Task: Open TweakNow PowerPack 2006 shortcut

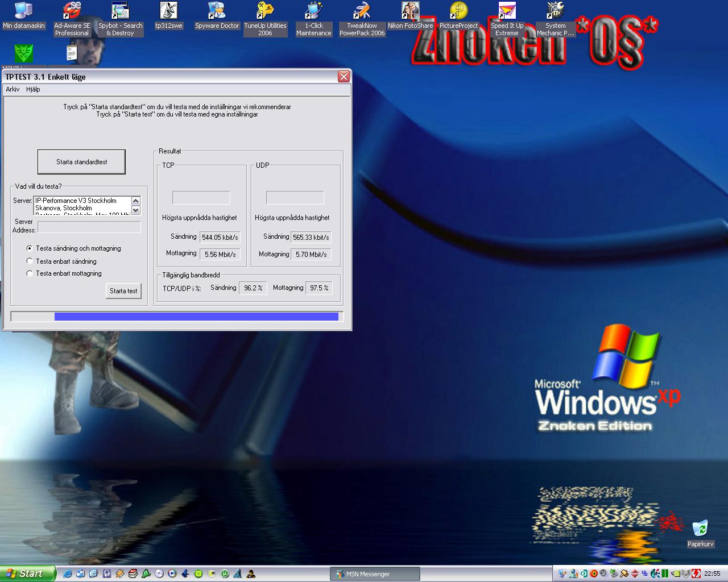Action: pyautogui.click(x=362, y=19)
